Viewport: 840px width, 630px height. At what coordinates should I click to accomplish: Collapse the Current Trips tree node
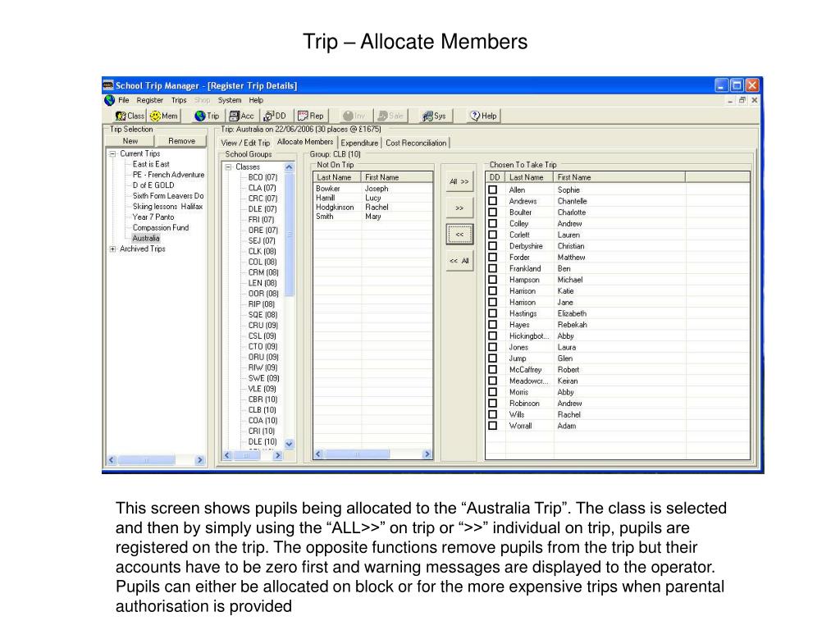tap(112, 153)
